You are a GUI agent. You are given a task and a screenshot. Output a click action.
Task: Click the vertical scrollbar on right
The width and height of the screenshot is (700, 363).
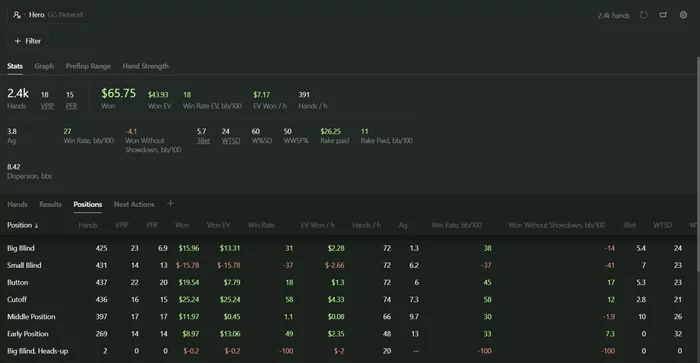click(698, 165)
